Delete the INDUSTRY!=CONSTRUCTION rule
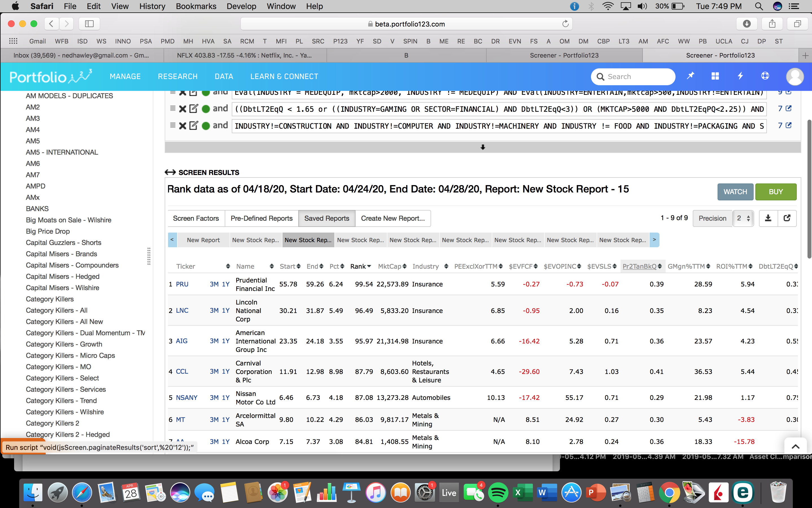The height and width of the screenshot is (508, 812). coord(182,126)
